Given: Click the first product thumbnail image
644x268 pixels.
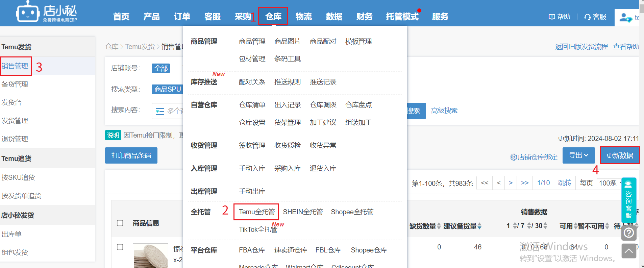Looking at the screenshot, I should [150, 256].
